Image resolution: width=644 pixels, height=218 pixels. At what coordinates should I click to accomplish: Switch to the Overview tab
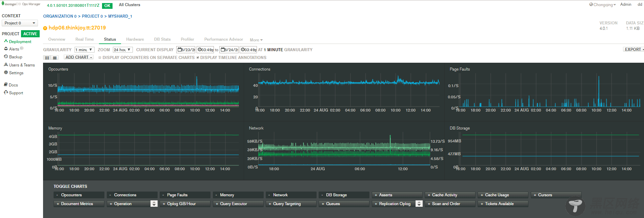tap(57, 39)
